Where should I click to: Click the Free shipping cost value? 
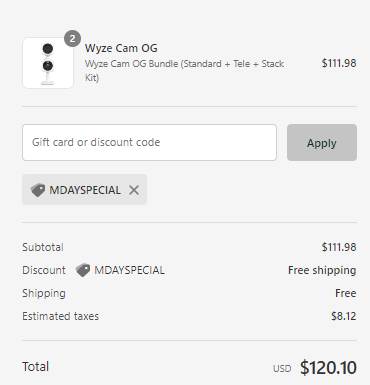pos(346,293)
